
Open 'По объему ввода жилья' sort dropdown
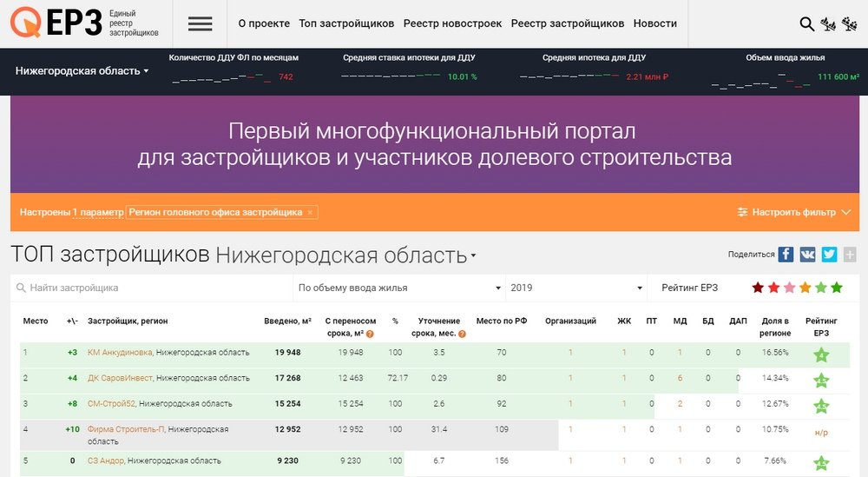399,288
